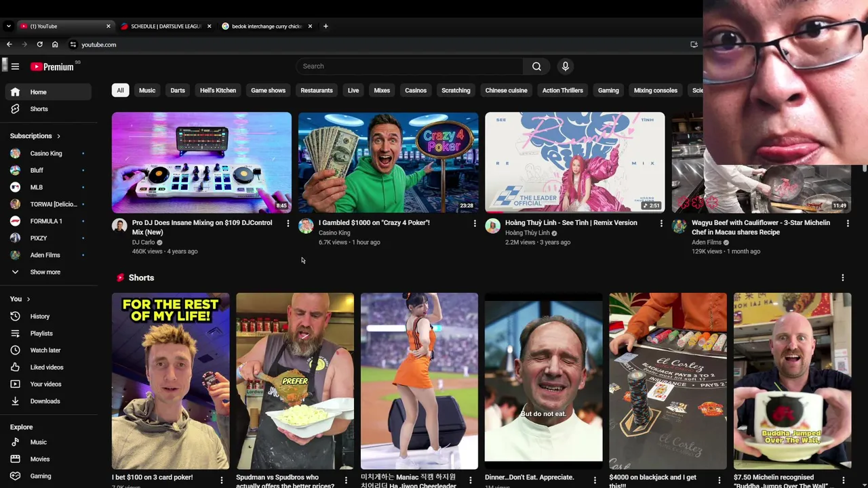The height and width of the screenshot is (488, 868).
Task: Select the All filter chip
Action: (120, 91)
